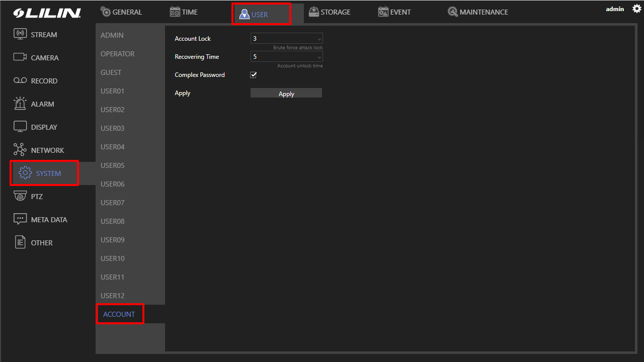
Task: Select USER05 in the user list
Action: click(x=113, y=165)
